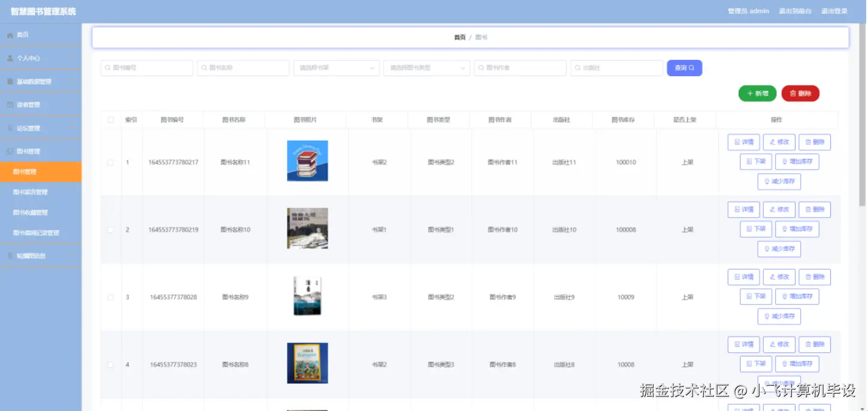Click 增加库存 for 图书名称10

797,229
